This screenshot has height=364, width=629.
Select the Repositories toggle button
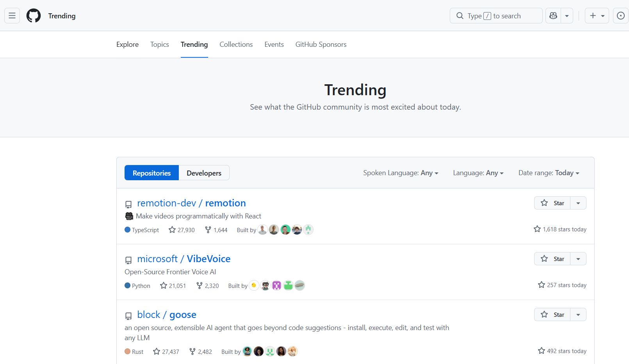[151, 173]
